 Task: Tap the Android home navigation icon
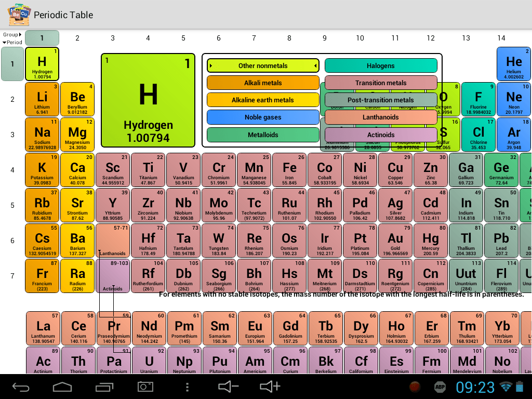point(62,387)
